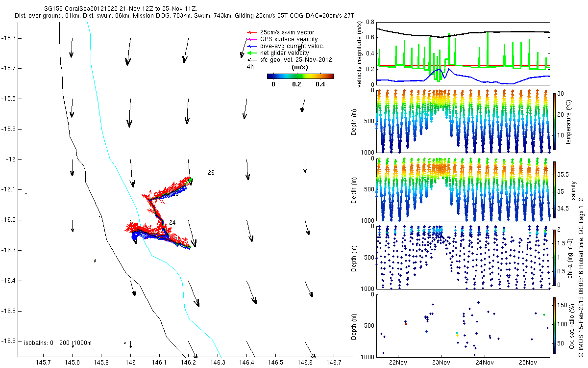Click the salinity colorbar scale
Viewport: 588px width, 368px height.
tap(554, 191)
